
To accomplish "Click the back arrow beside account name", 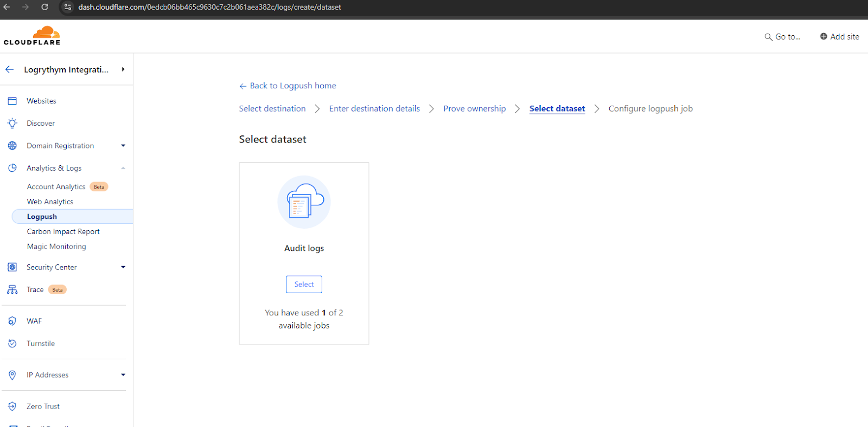I will [10, 69].
